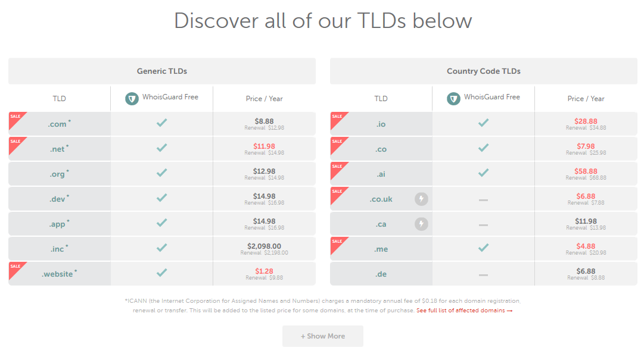Click the WhoisGuard shield icon in Country Code TLDs
The width and height of the screenshot is (644, 354).
click(x=453, y=98)
